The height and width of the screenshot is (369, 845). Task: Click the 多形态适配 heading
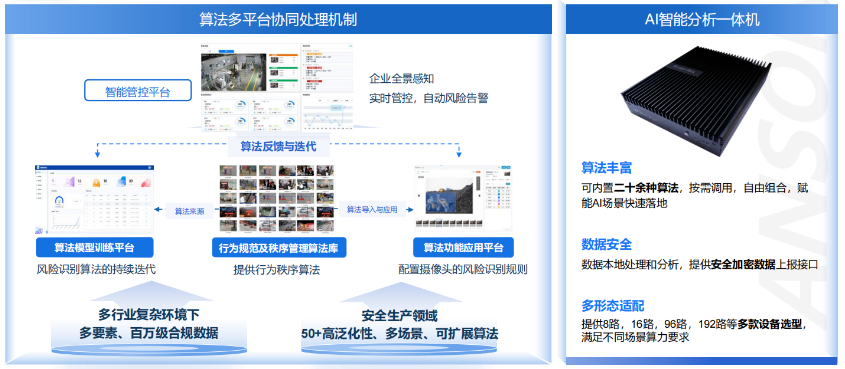click(613, 306)
